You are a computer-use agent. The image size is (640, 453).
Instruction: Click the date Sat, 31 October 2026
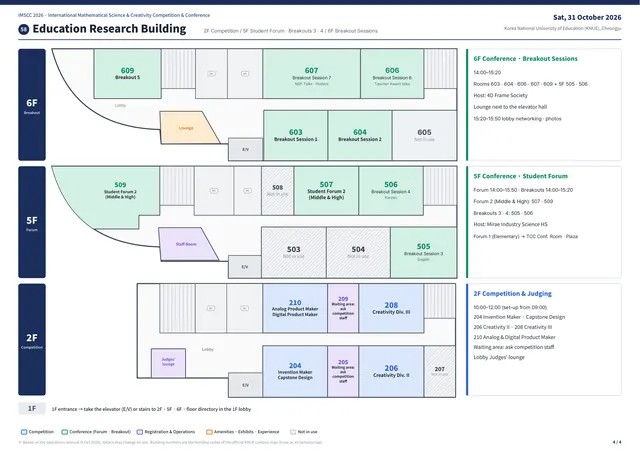click(x=587, y=17)
